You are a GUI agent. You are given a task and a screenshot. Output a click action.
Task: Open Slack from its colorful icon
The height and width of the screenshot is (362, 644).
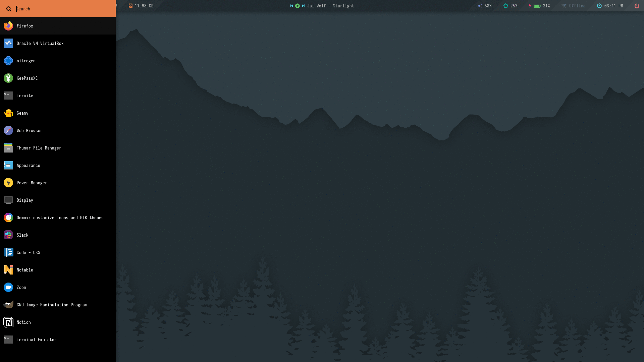(8, 235)
